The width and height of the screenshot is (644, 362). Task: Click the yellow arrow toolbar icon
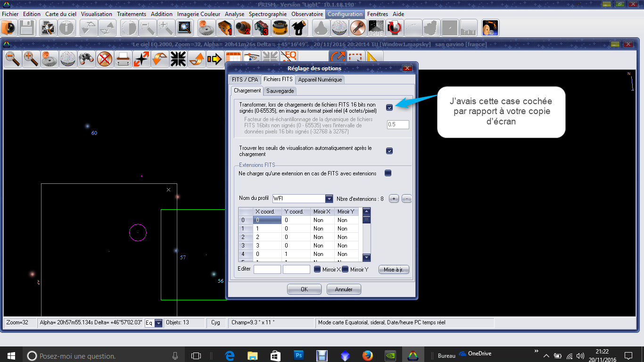coord(214,59)
